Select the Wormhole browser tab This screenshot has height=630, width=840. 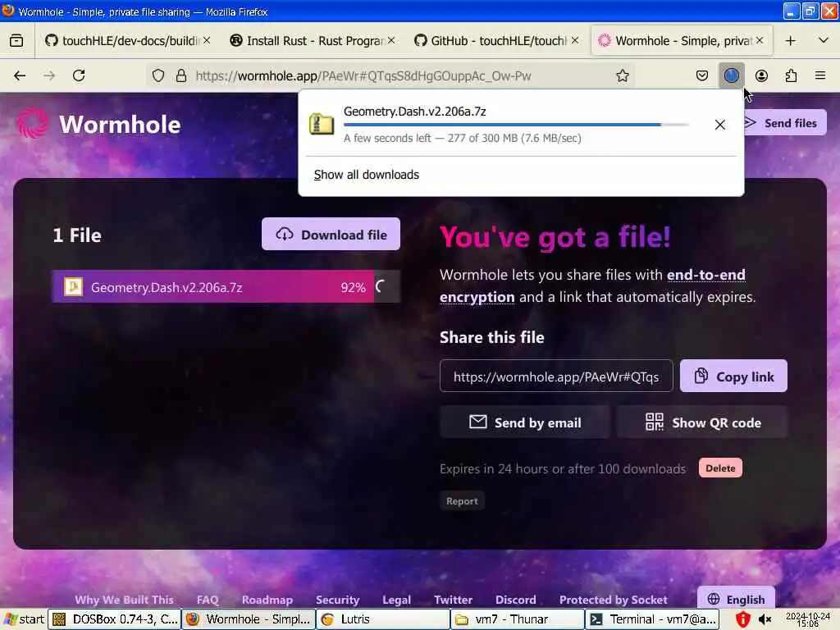680,41
